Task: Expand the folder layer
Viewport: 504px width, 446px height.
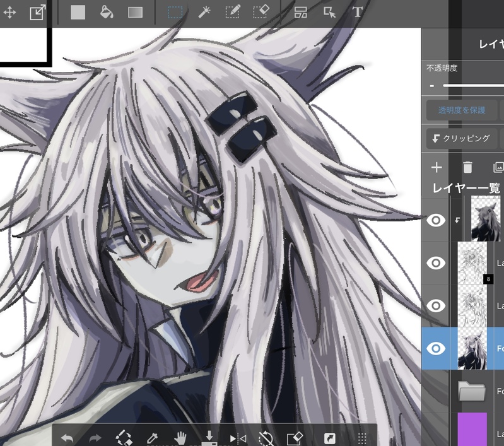Action: (472, 391)
